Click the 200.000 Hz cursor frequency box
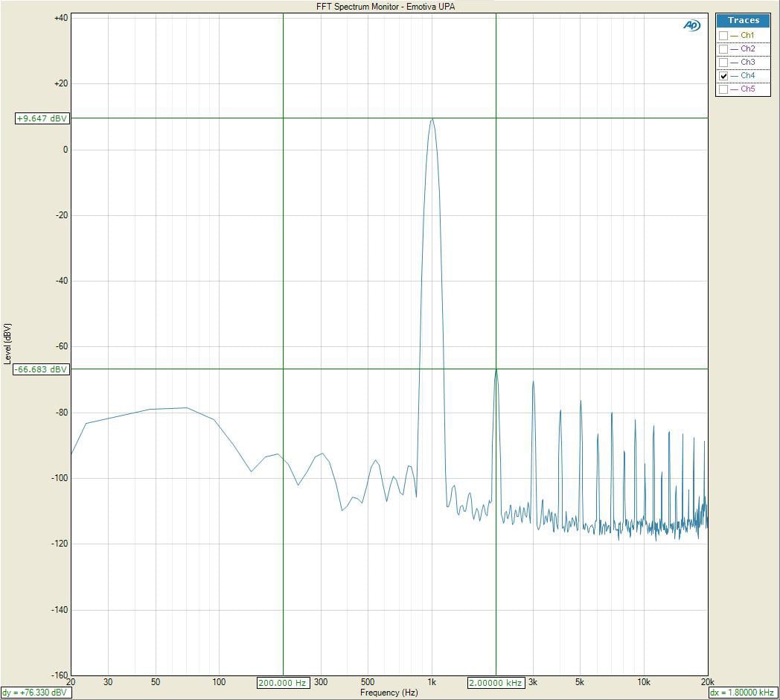Image resolution: width=780 pixels, height=700 pixels. [x=283, y=683]
